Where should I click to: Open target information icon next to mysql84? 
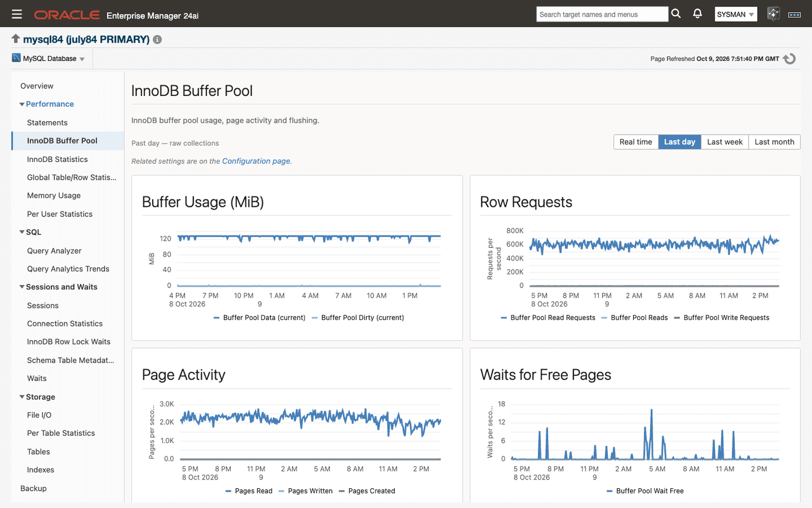157,40
